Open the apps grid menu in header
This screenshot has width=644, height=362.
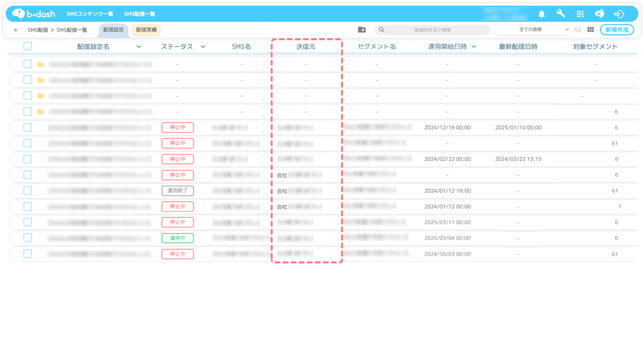(580, 14)
